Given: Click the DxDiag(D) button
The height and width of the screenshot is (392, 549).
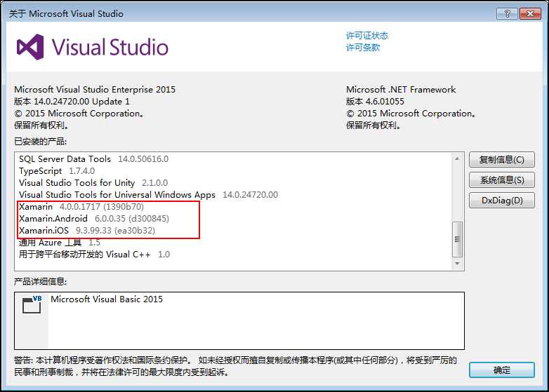Looking at the screenshot, I should [x=502, y=201].
